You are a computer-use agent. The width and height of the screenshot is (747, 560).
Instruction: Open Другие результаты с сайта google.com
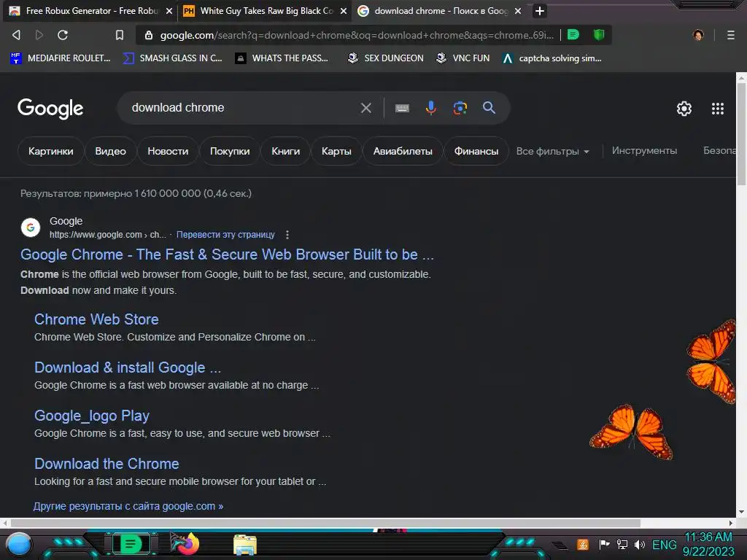(x=128, y=506)
